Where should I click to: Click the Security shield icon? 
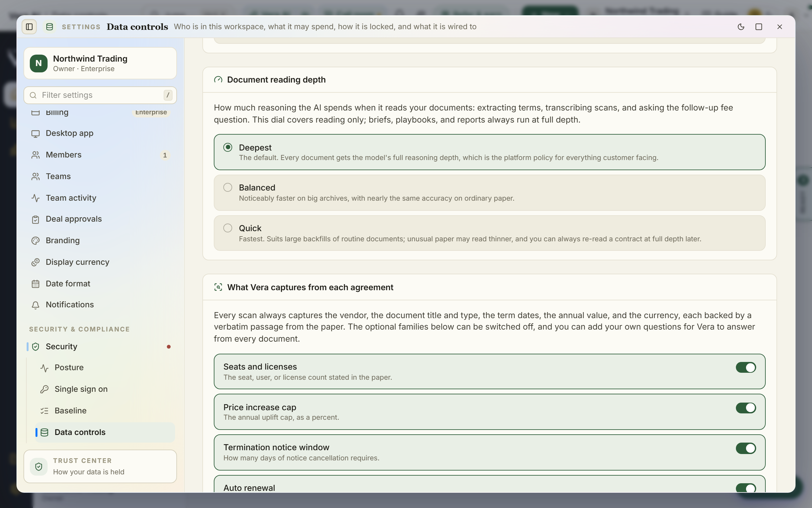point(36,347)
